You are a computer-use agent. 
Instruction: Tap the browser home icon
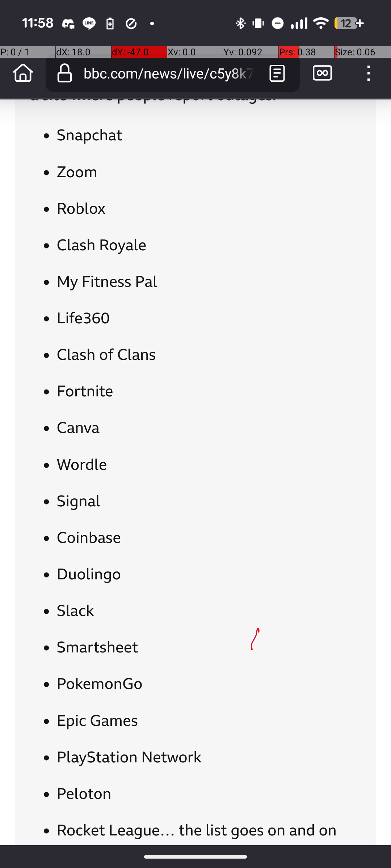23,73
